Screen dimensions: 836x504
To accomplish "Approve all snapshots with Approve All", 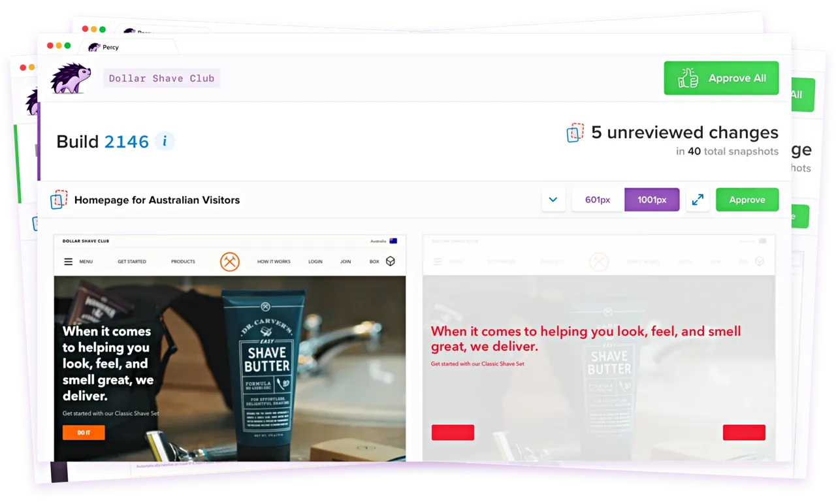I will click(x=721, y=78).
